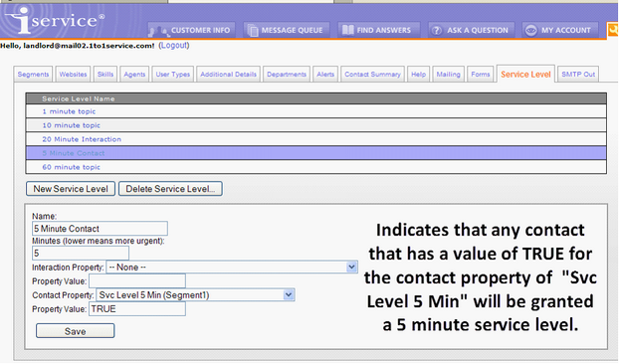Open the Message Queue navigation icon

[x=253, y=31]
